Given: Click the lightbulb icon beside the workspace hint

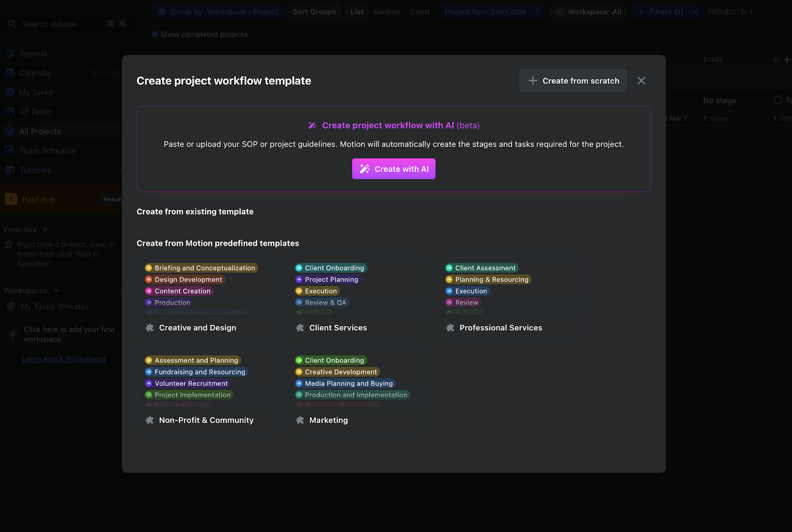Looking at the screenshot, I should pyautogui.click(x=13, y=335).
